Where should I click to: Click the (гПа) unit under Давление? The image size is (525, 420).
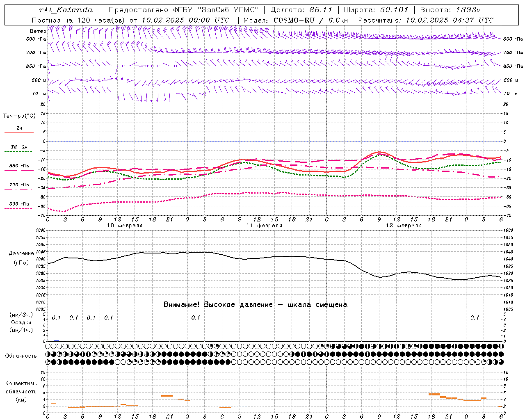tap(21, 262)
